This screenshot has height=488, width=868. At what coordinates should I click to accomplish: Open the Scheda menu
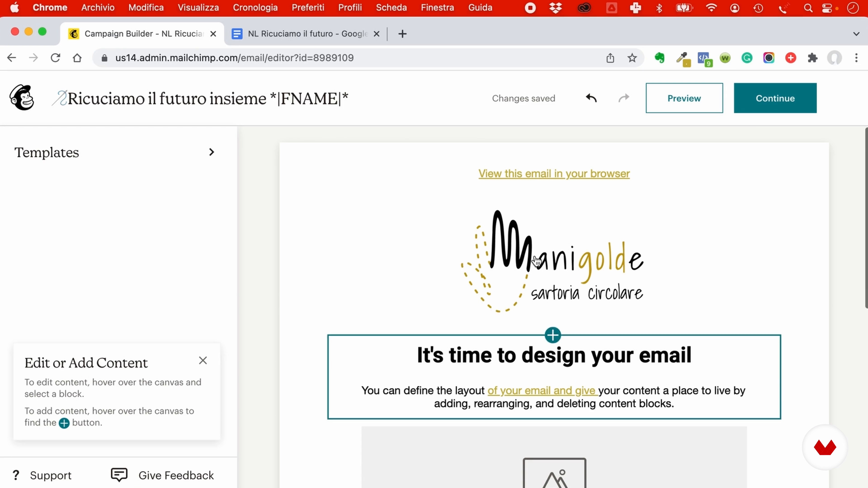tap(391, 7)
